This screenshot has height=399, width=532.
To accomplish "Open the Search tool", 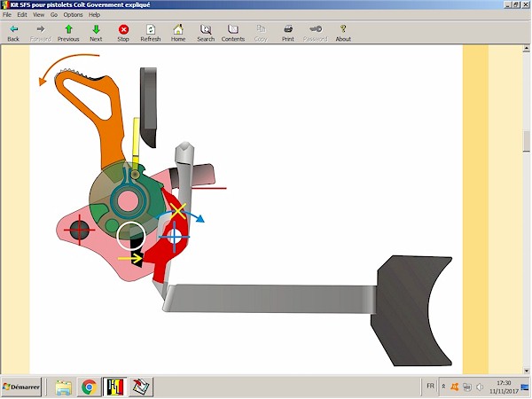I will [206, 32].
